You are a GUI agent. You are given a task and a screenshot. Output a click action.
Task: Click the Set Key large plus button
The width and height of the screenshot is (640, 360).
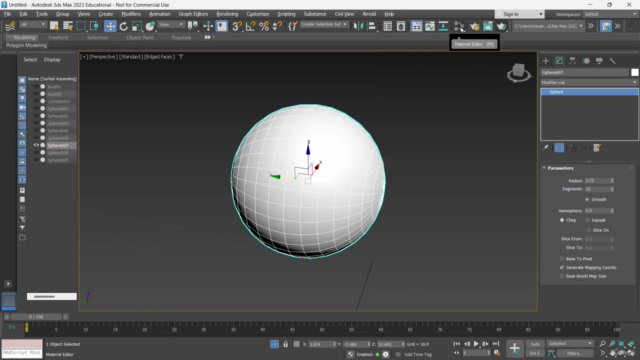[x=514, y=348]
